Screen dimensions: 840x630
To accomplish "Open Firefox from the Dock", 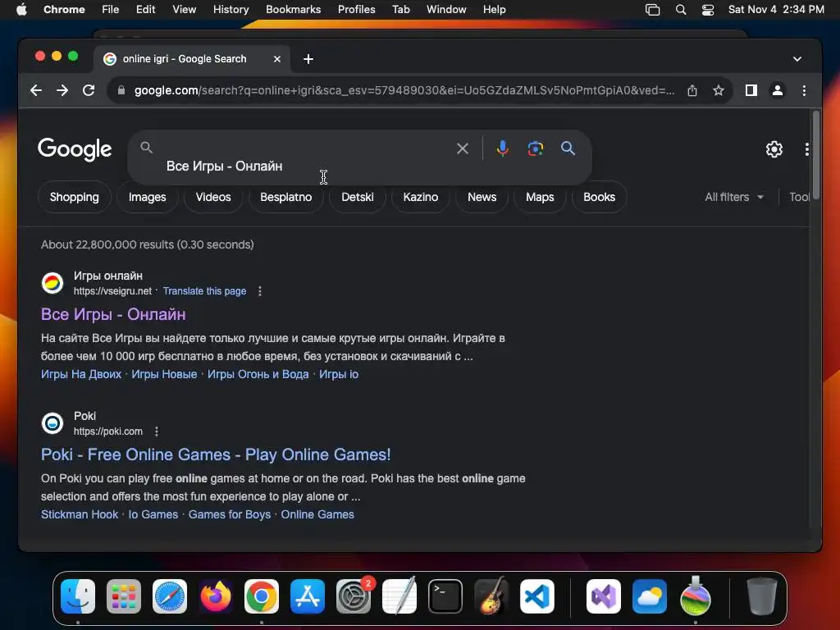I will (216, 596).
